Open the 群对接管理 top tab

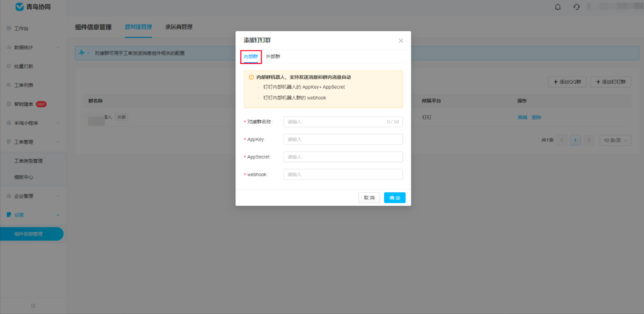138,27
